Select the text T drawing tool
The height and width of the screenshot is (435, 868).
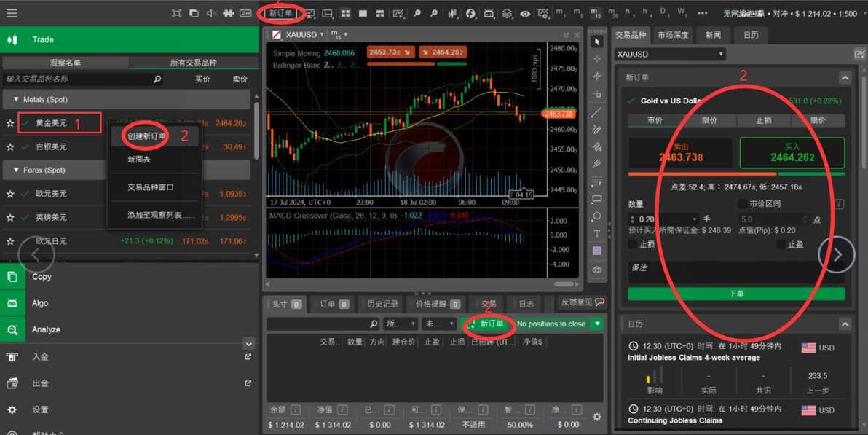click(x=597, y=233)
